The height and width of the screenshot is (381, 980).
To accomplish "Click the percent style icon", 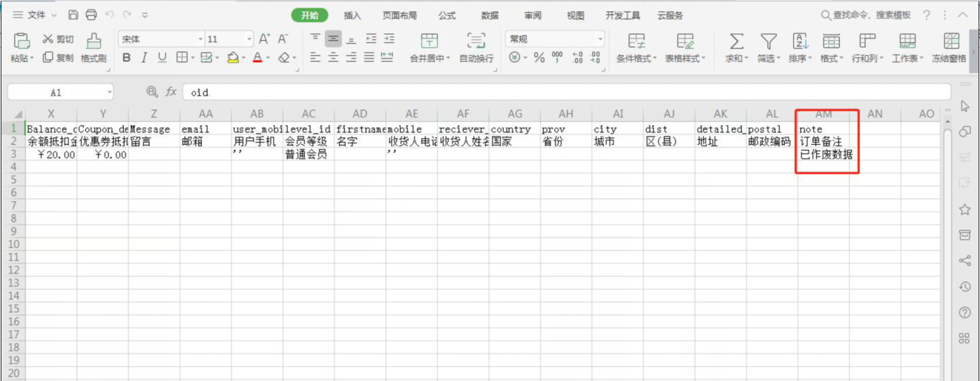I will (x=539, y=58).
